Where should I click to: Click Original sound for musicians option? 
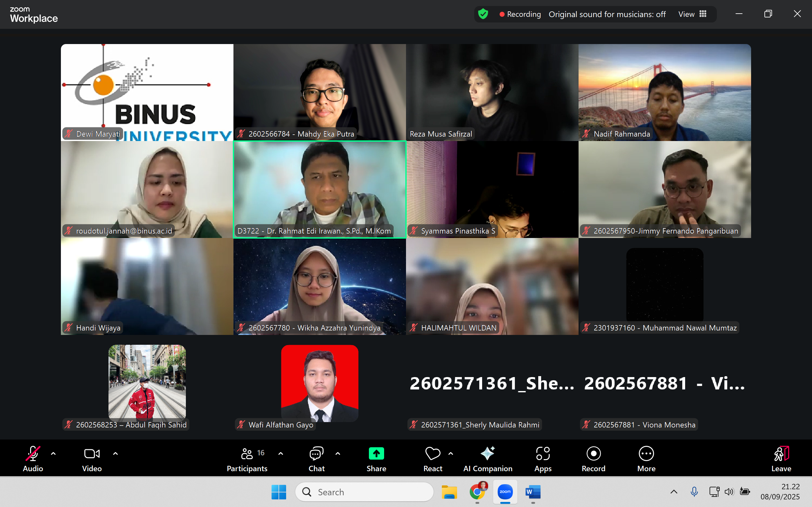[x=607, y=14]
